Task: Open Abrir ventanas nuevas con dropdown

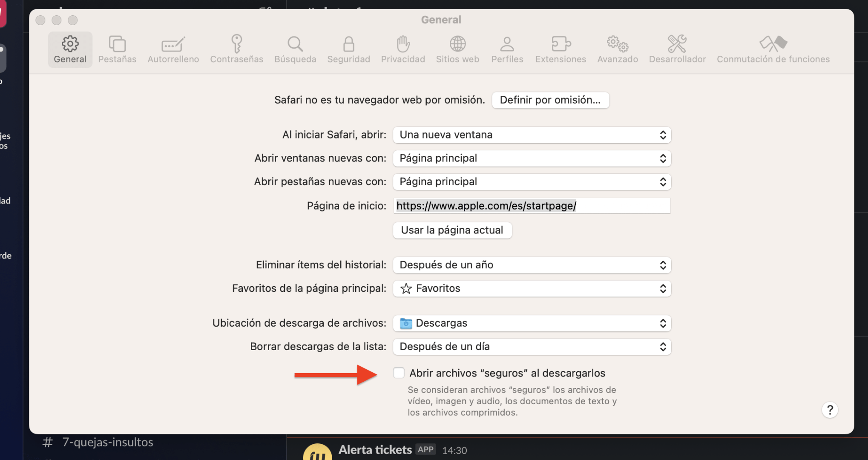Action: (x=532, y=158)
